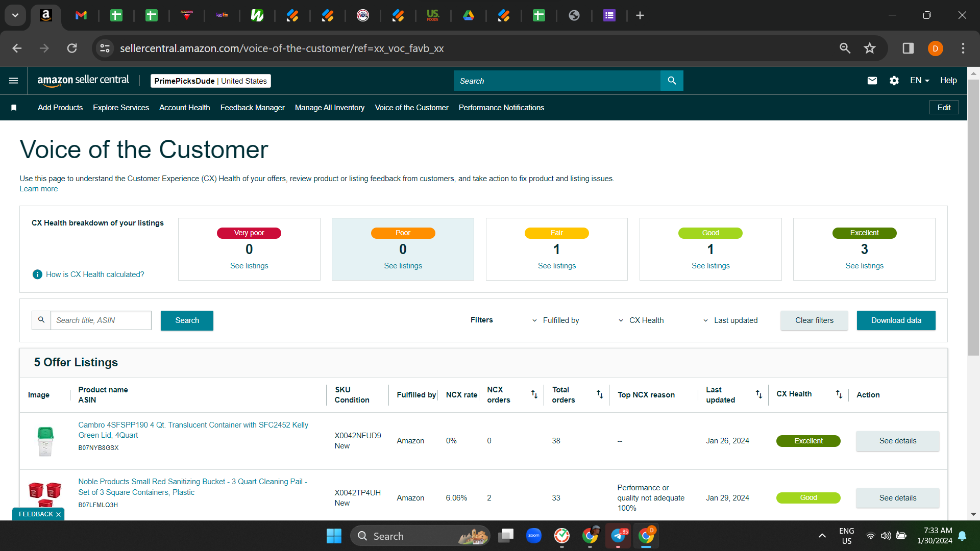The width and height of the screenshot is (980, 551).
Task: Open a new browser tab
Action: click(x=640, y=16)
